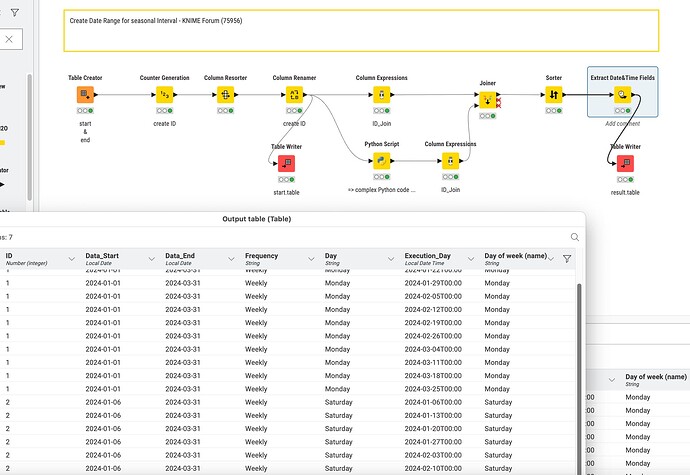Open the Execution_Day column header dropdown
The height and width of the screenshot is (475, 690).
pos(470,259)
